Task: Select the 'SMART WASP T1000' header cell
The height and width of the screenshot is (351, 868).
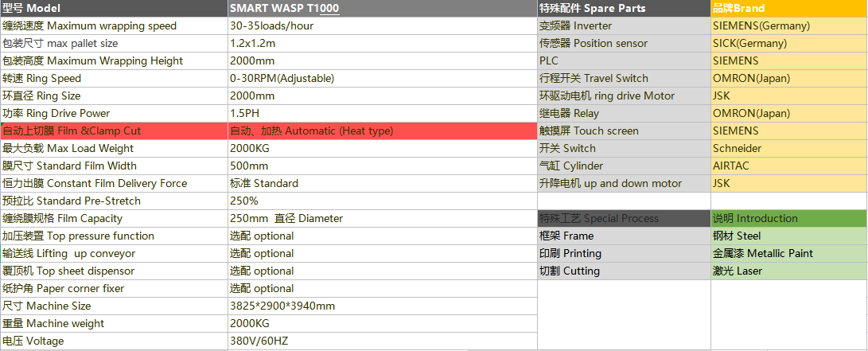Action: 382,9
